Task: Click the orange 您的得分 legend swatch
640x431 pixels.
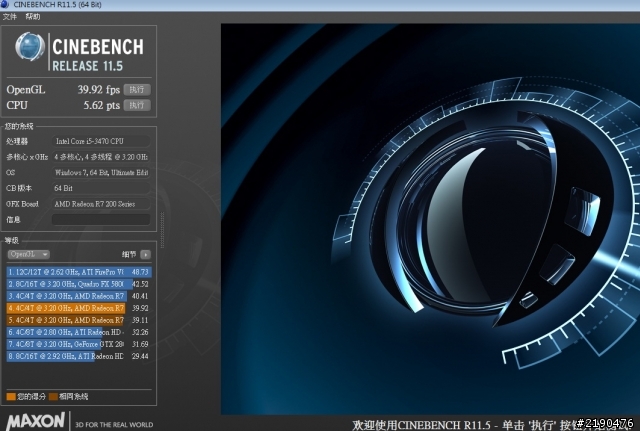Action: (11, 396)
